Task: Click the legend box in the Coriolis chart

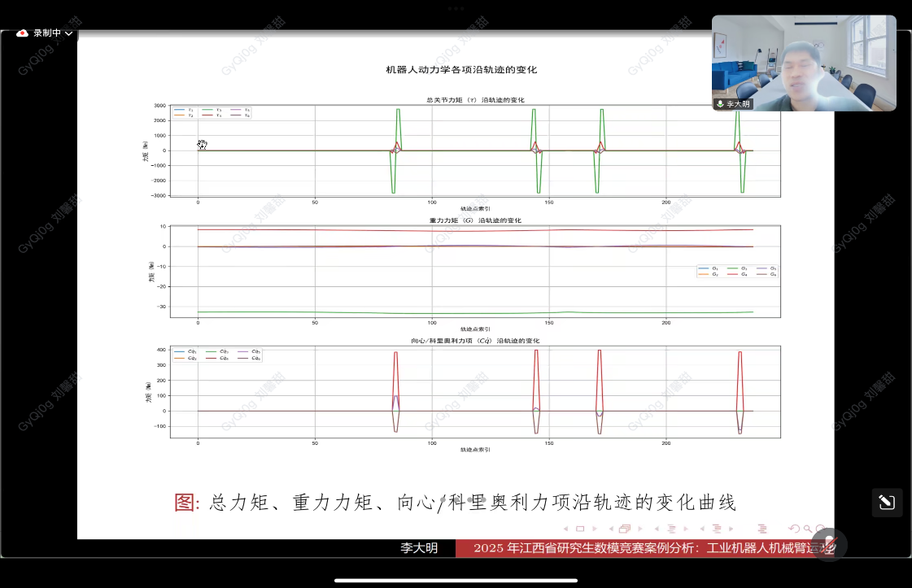Action: [217, 355]
